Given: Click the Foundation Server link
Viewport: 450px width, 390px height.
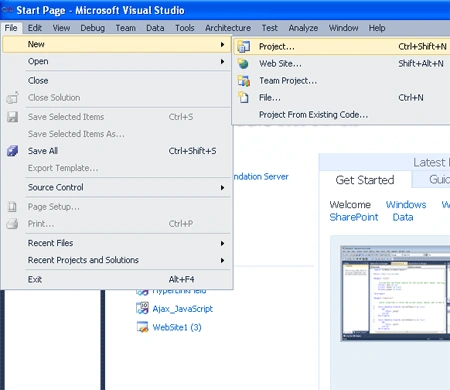Looking at the screenshot, I should 261,176.
